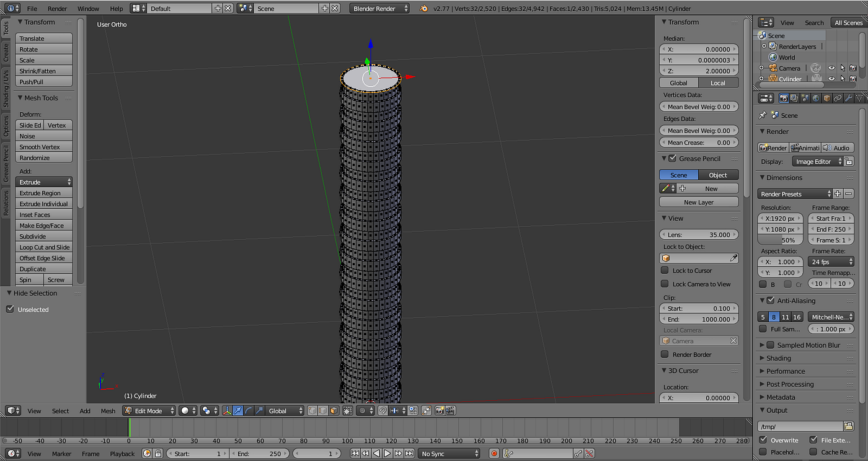
Task: Toggle Camera visibility eye in outliner
Action: tap(831, 68)
